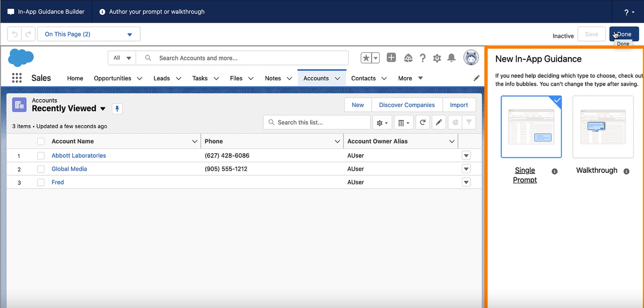Click the Global Actions plus icon
This screenshot has width=644, height=308.
391,58
